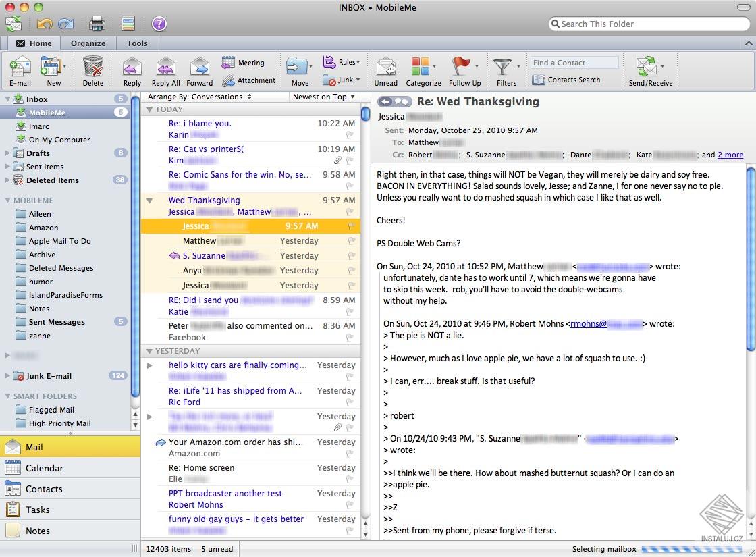Click the '2 more' recipients link

pos(730,155)
